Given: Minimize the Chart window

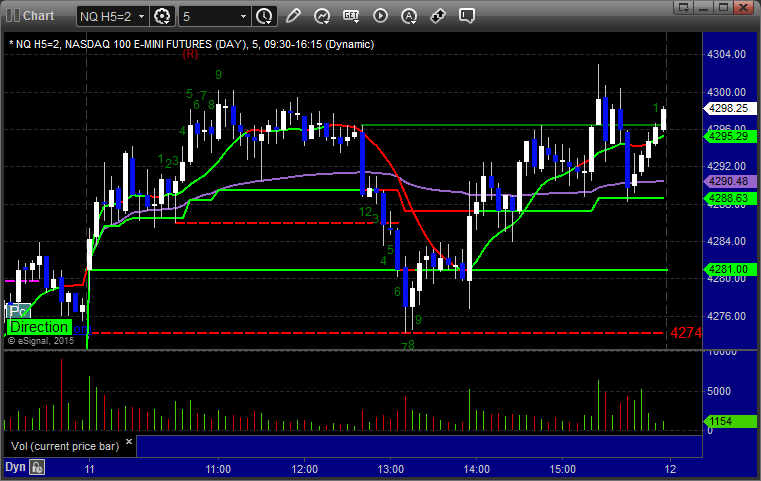Looking at the screenshot, I should coord(704,7).
